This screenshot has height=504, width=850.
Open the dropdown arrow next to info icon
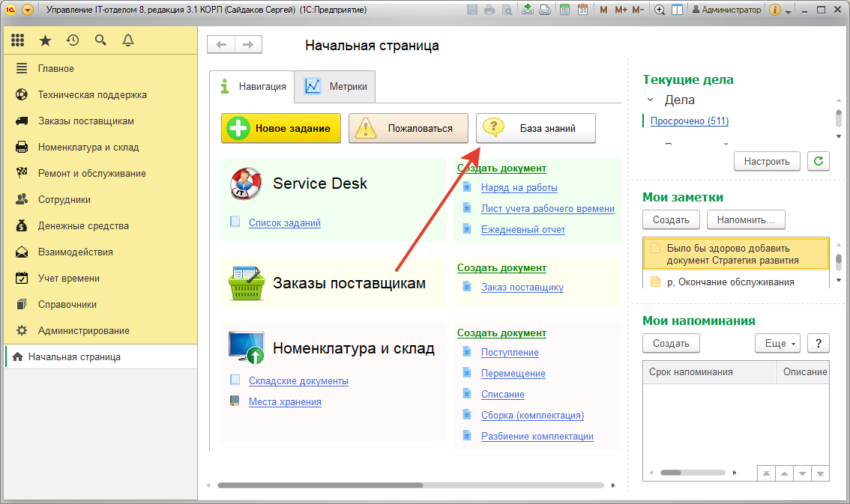pyautogui.click(x=789, y=10)
